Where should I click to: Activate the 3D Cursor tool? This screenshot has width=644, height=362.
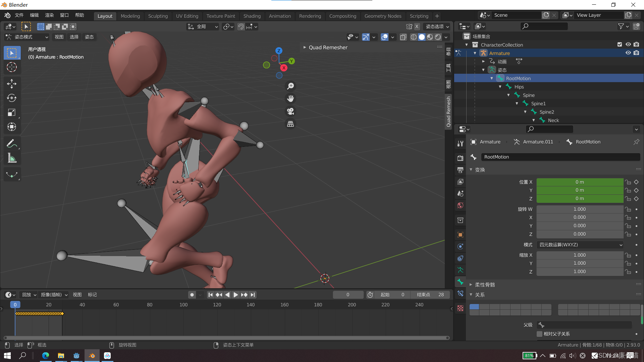12,67
